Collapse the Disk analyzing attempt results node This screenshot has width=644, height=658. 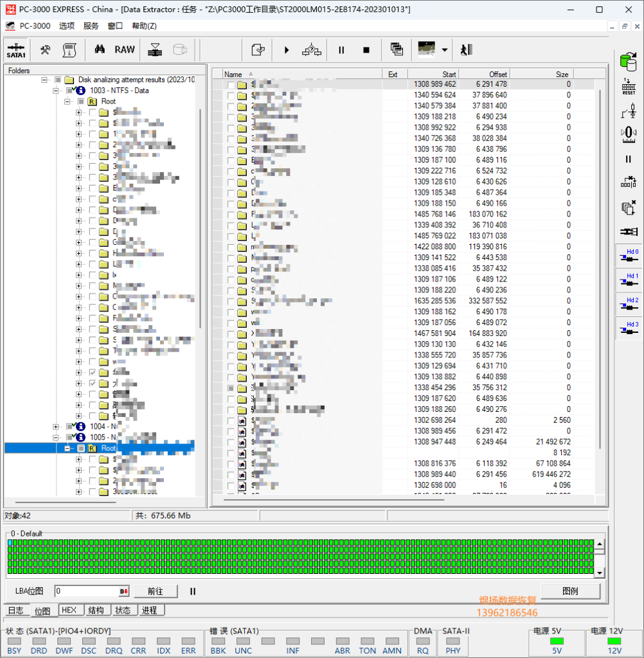[x=44, y=80]
